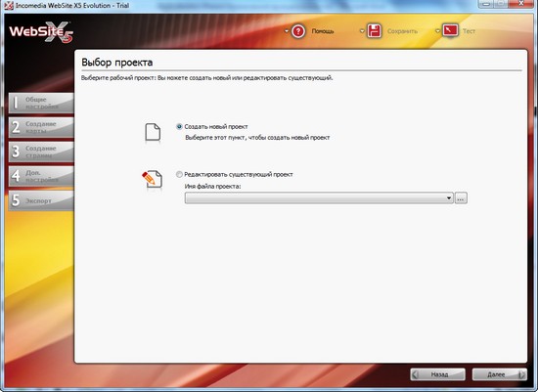
Task: Click the Далее next button
Action: click(x=500, y=374)
